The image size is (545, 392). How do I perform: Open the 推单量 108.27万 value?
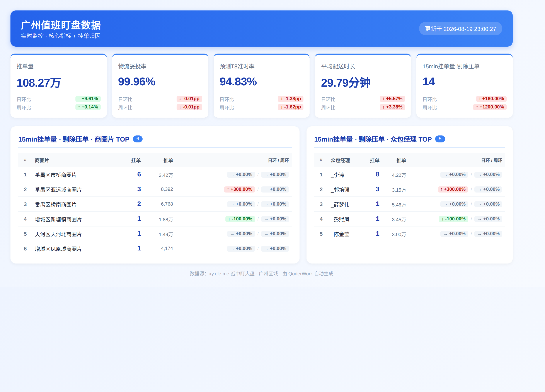pos(38,83)
